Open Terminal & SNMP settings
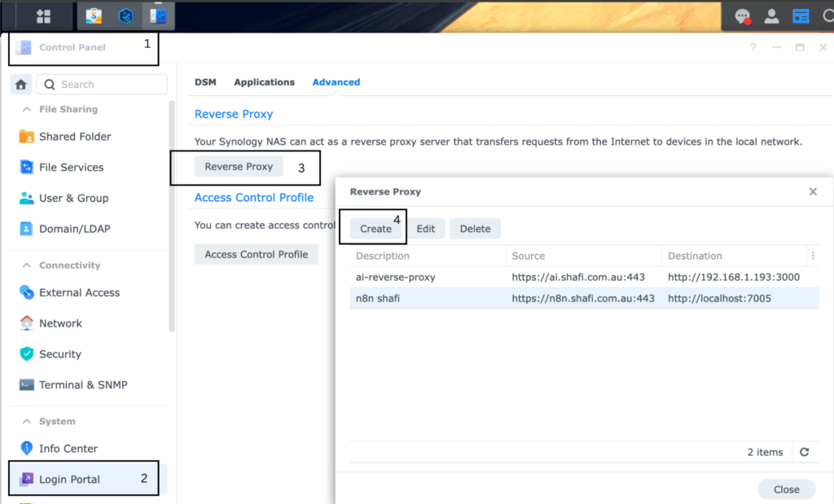The image size is (834, 504). coord(82,385)
